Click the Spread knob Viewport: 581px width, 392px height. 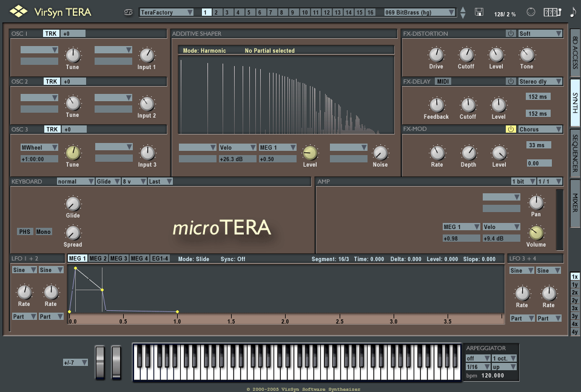point(73,233)
